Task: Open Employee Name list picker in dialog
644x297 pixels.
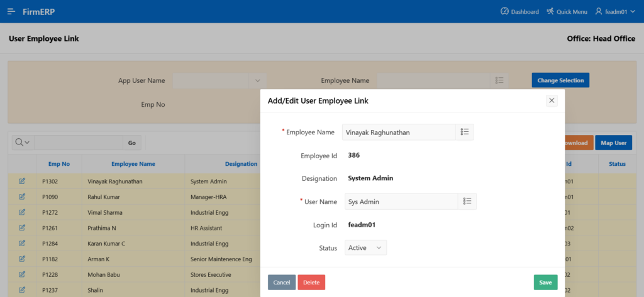Action: (465, 132)
